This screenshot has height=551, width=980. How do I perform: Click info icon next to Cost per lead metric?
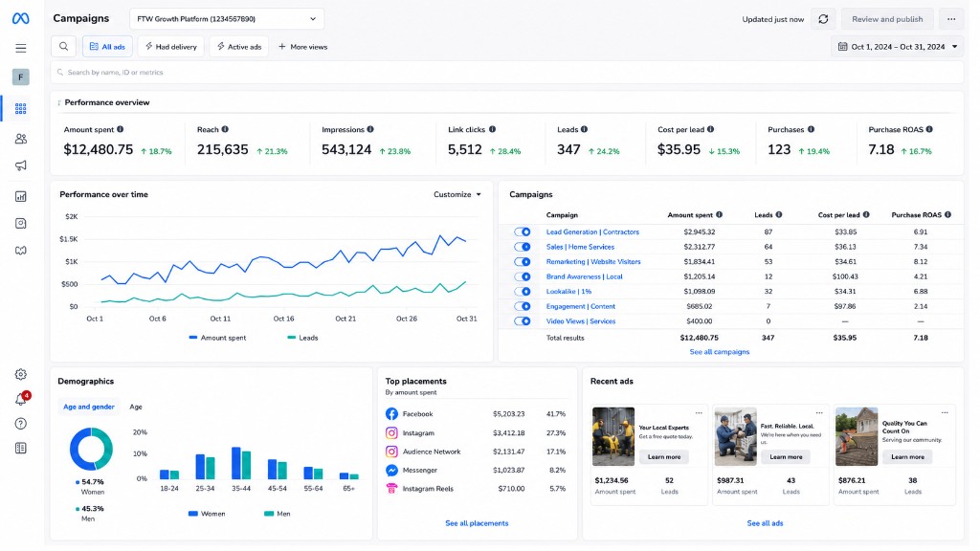pos(711,129)
